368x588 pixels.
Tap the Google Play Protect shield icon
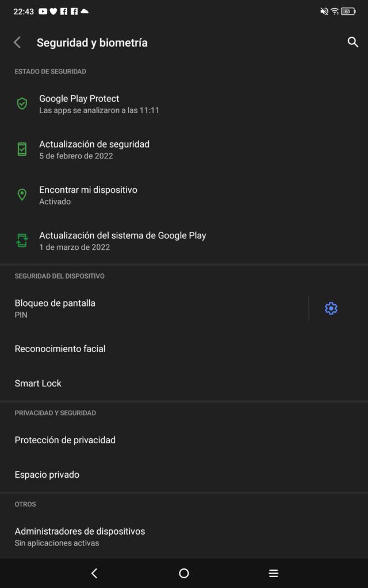click(22, 104)
